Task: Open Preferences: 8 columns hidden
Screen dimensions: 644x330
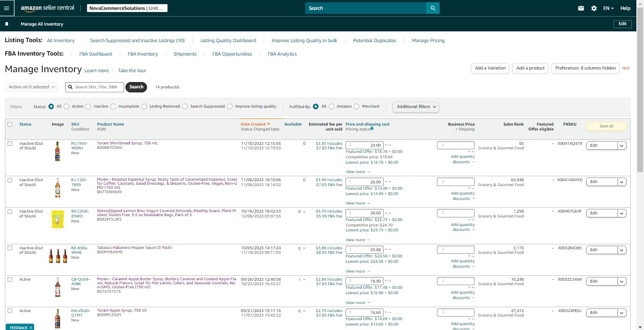Action: pos(585,68)
